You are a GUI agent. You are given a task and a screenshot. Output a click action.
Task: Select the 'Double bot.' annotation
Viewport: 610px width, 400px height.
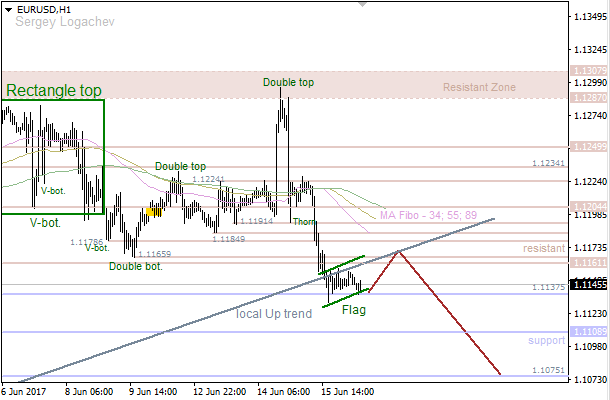[135, 266]
